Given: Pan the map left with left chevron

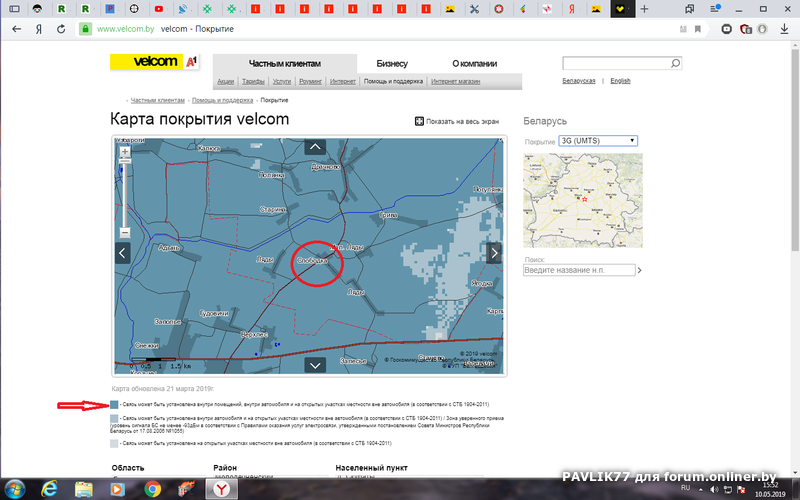Looking at the screenshot, I should coord(122,253).
